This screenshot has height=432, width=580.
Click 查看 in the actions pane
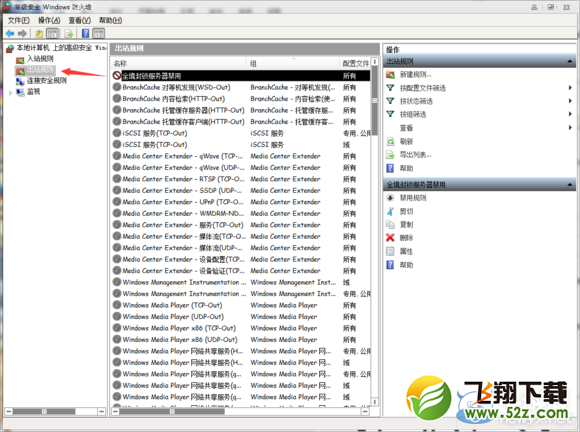406,128
